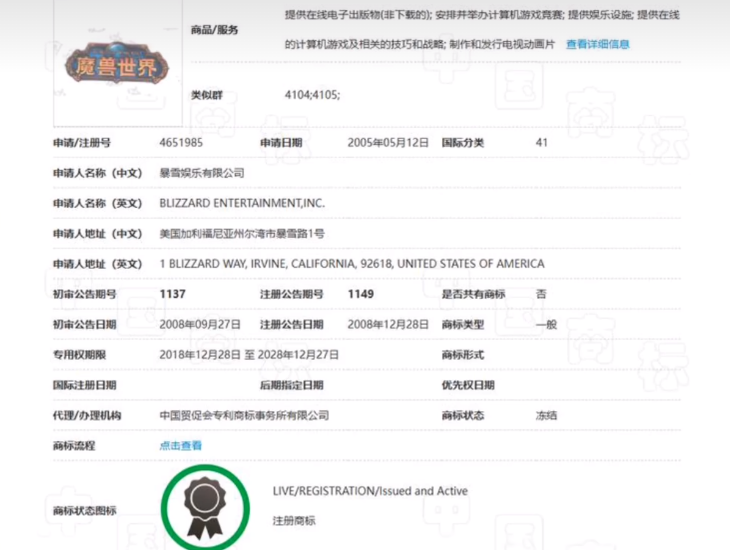Click the 初审公告日期 label
730x550 pixels.
tap(84, 325)
